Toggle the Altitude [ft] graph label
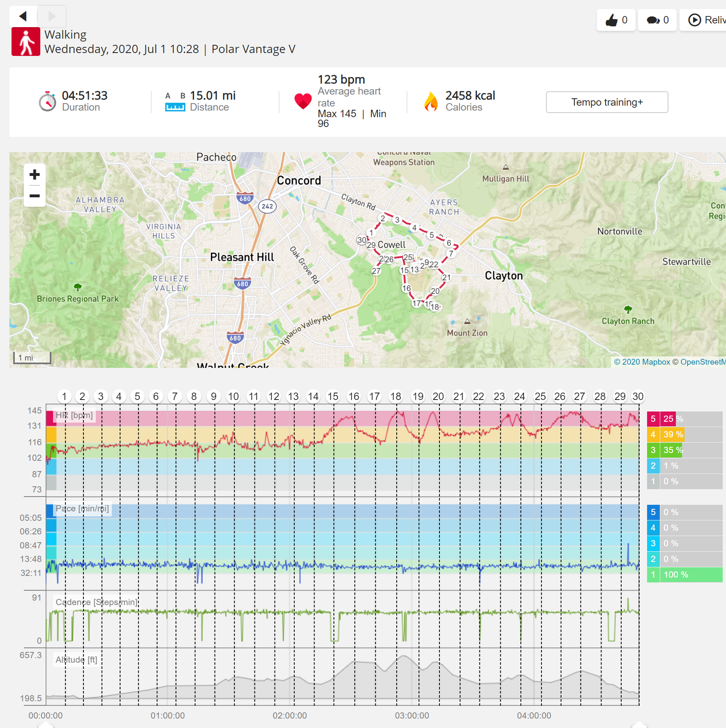 (76, 660)
